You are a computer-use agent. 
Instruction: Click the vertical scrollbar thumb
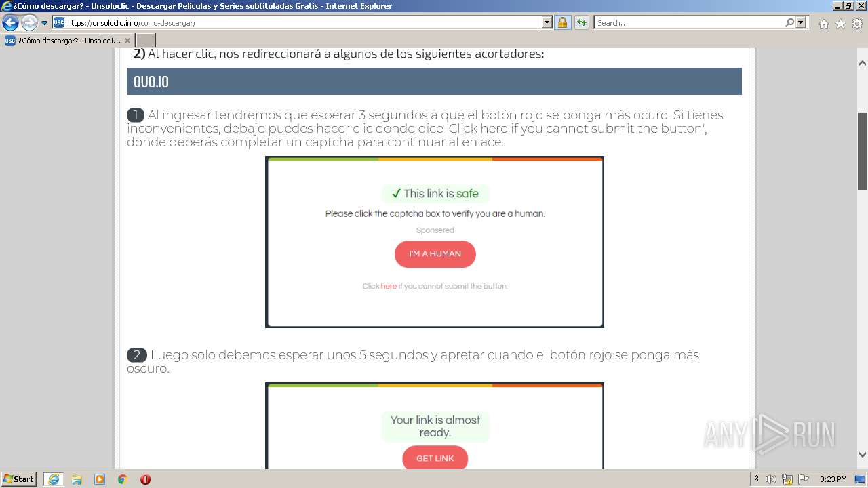click(x=863, y=150)
